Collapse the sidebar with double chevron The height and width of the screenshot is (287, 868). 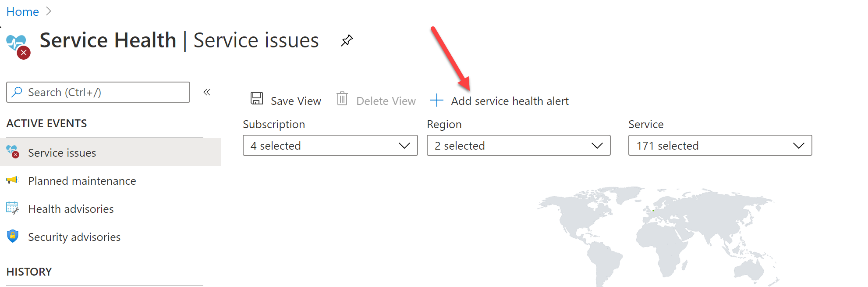click(x=207, y=92)
